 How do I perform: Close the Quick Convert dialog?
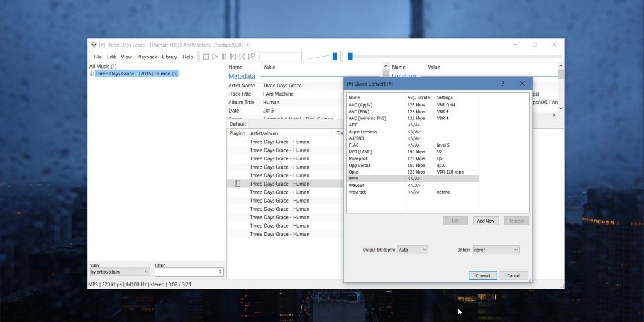tap(522, 84)
